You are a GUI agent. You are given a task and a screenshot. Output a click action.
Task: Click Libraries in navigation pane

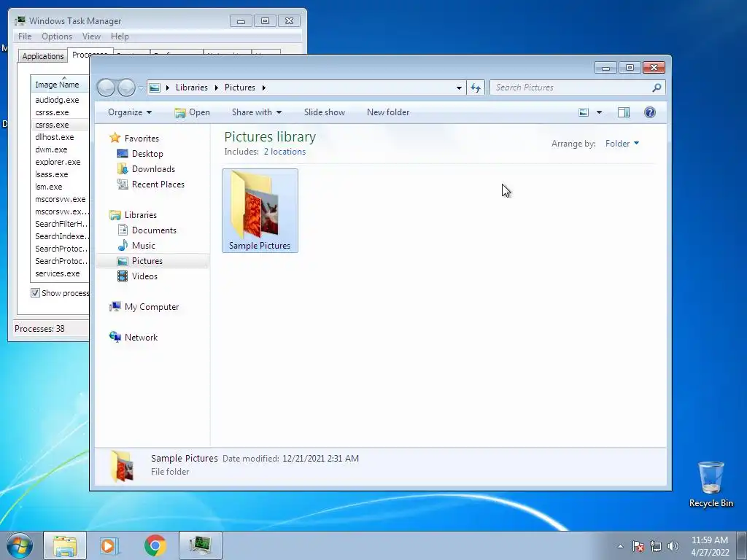pyautogui.click(x=140, y=215)
